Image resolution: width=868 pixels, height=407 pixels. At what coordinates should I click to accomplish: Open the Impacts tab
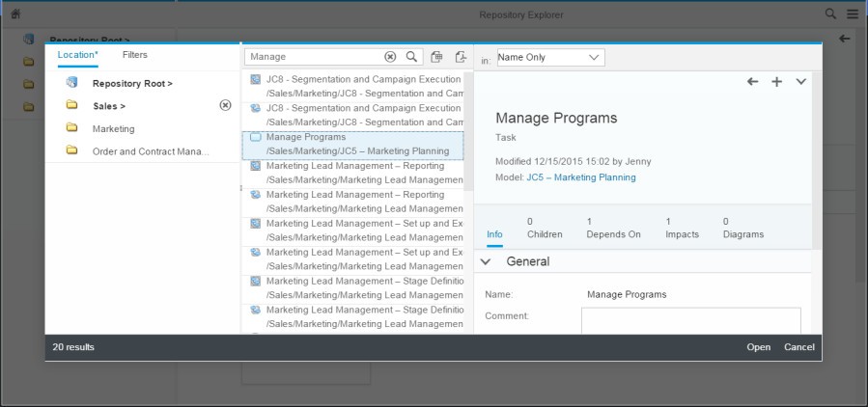(x=682, y=228)
